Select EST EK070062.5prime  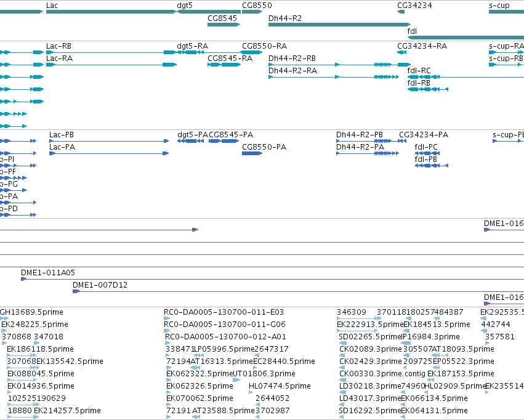coord(200,399)
